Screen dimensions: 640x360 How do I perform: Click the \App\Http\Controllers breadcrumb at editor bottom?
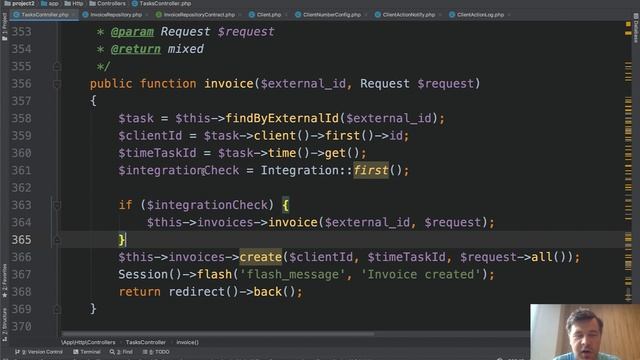pos(88,342)
